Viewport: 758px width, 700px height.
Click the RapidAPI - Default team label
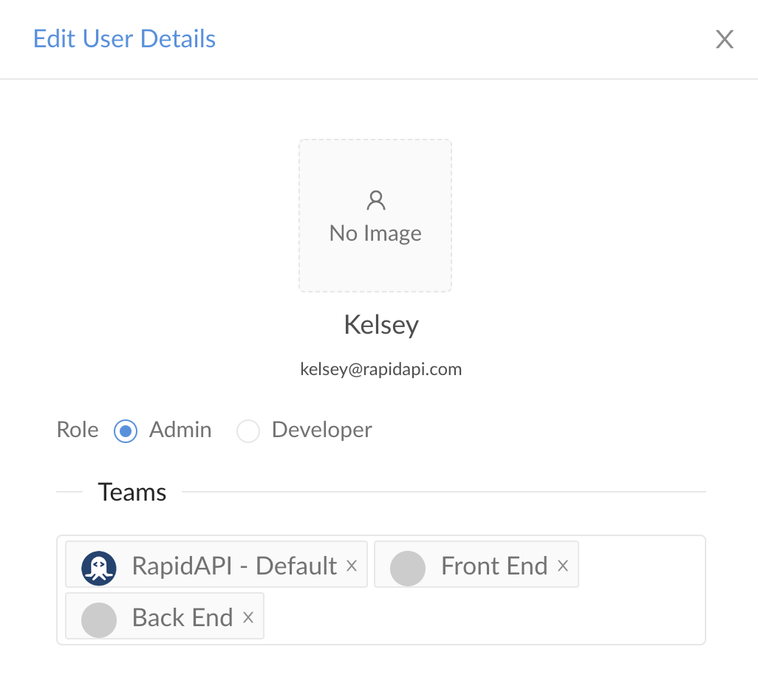coord(234,566)
